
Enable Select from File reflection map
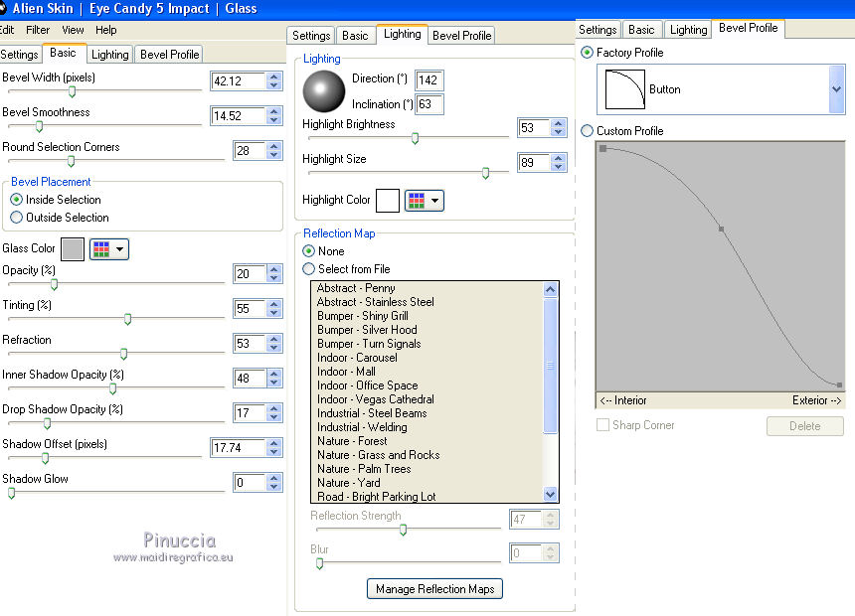click(308, 269)
